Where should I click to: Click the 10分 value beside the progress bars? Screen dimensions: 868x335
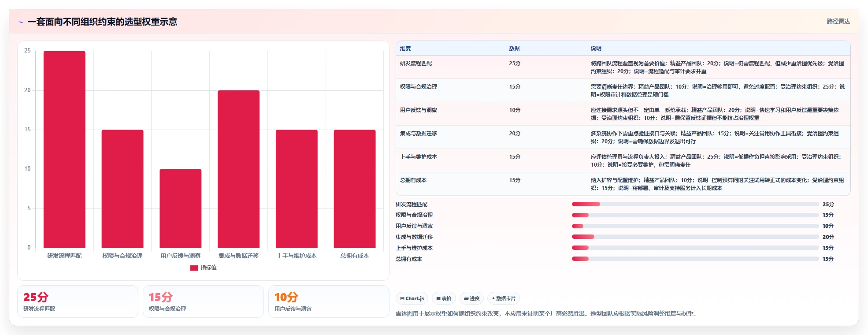[828, 226]
